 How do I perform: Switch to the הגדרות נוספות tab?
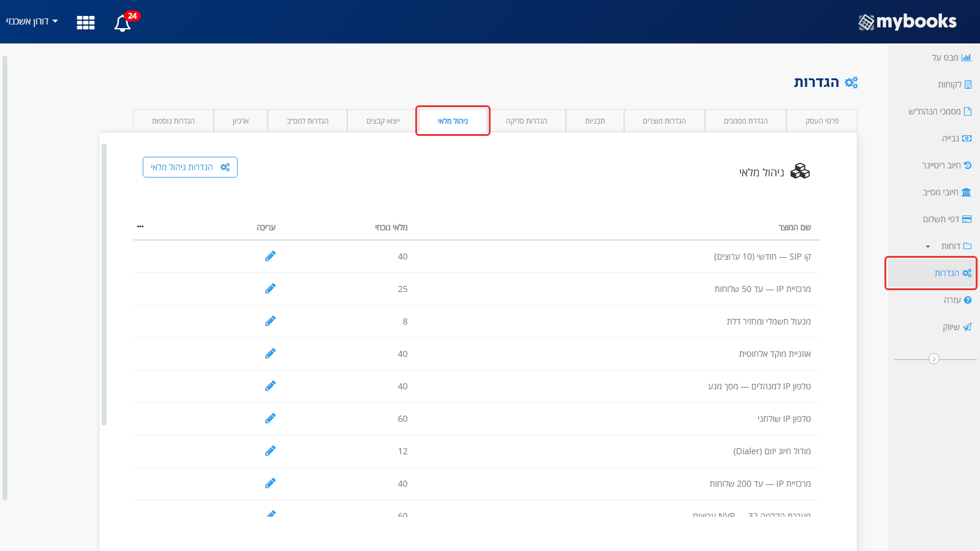tap(173, 121)
